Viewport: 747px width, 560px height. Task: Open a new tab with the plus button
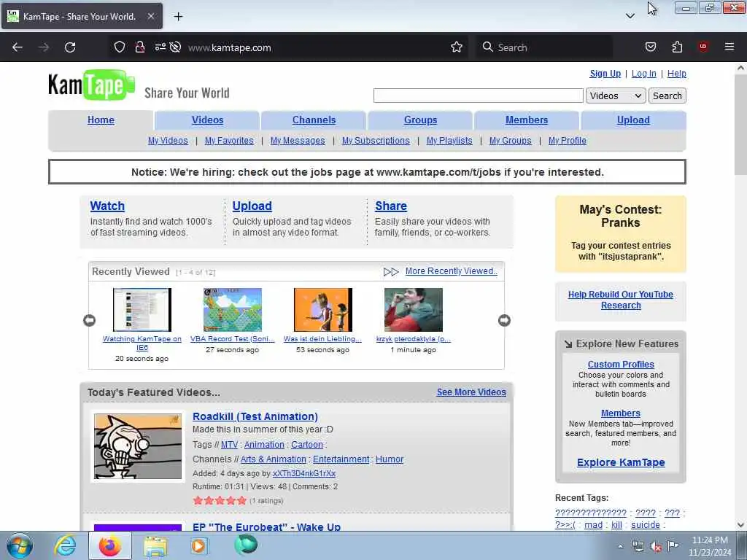(x=178, y=17)
